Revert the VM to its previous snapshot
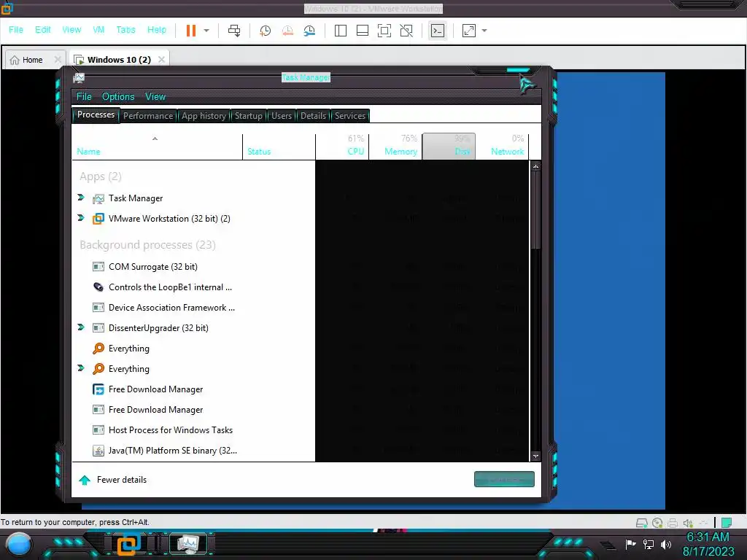This screenshot has width=747, height=560. pyautogui.click(x=287, y=31)
